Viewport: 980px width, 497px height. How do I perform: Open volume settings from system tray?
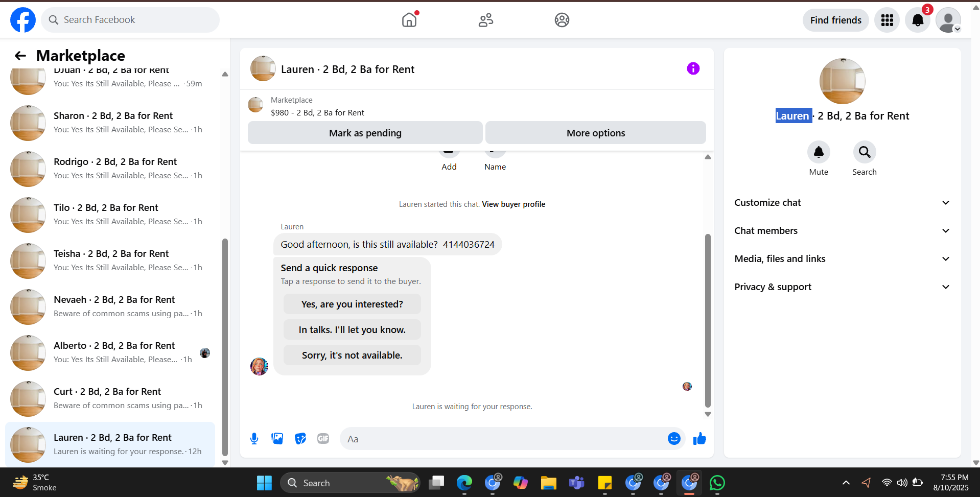coord(902,483)
